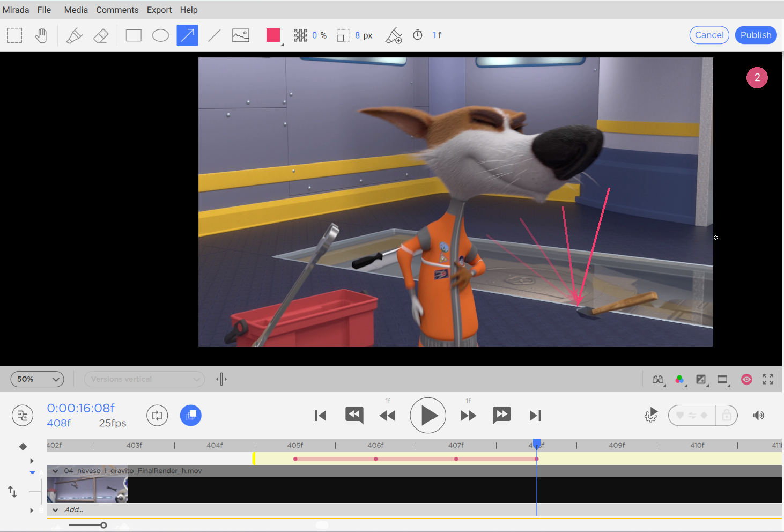Cancel the annotation edit
Screen dimensions: 784x532
click(709, 35)
